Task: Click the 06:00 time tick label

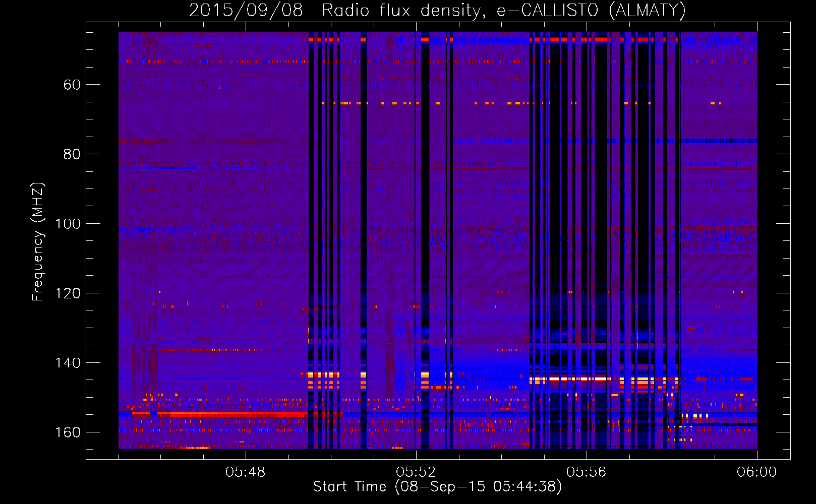Action: click(x=756, y=472)
